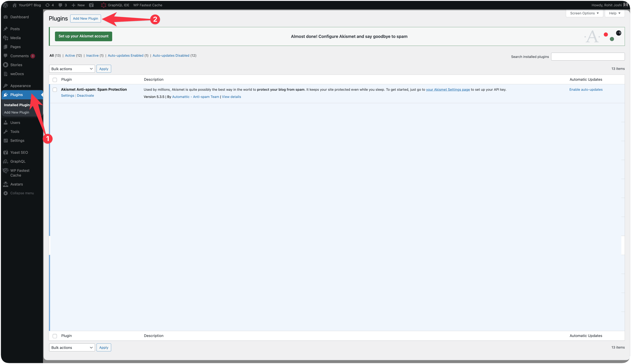Check the select-all plugins checkbox
This screenshot has width=631, height=364.
(x=55, y=80)
